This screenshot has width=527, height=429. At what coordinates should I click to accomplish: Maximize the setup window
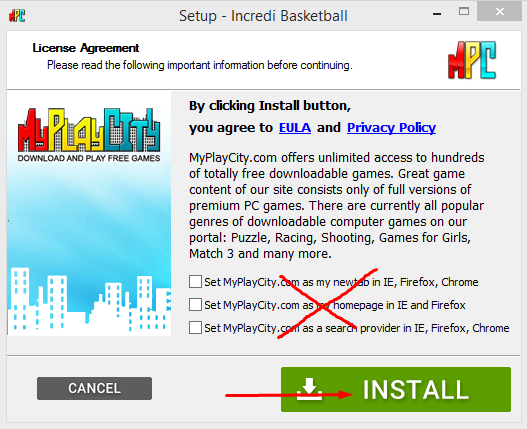pos(464,12)
